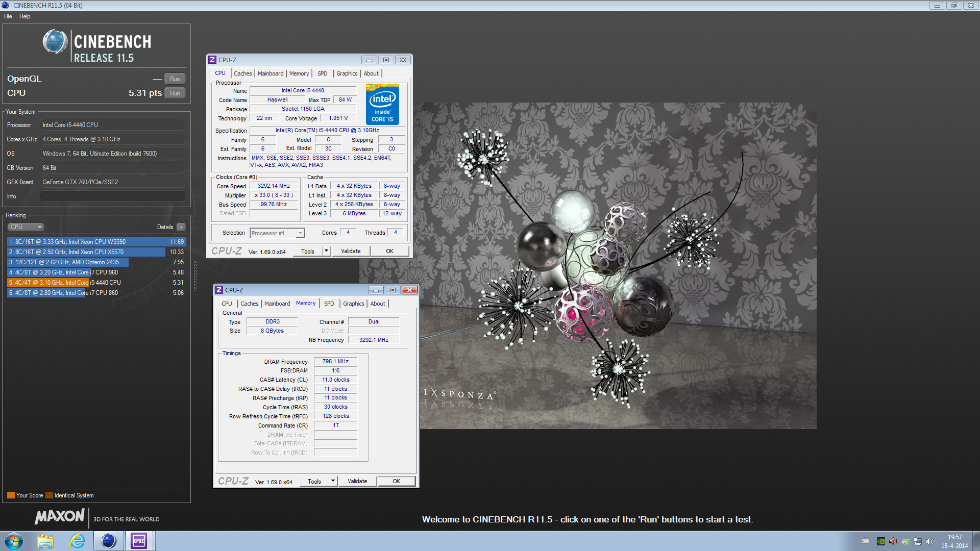Click Validate in bottom CPU-Z window

[x=357, y=481]
